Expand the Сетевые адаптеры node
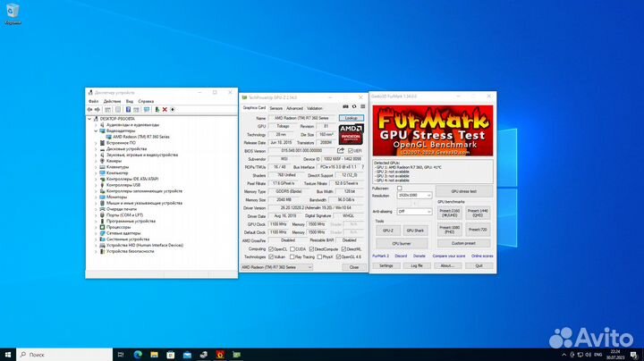This screenshot has height=361, width=644. (96, 233)
